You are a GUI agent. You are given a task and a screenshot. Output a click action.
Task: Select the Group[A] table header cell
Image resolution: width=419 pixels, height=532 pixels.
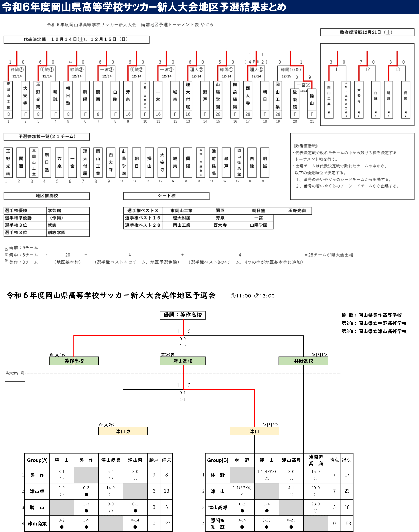[37, 460]
